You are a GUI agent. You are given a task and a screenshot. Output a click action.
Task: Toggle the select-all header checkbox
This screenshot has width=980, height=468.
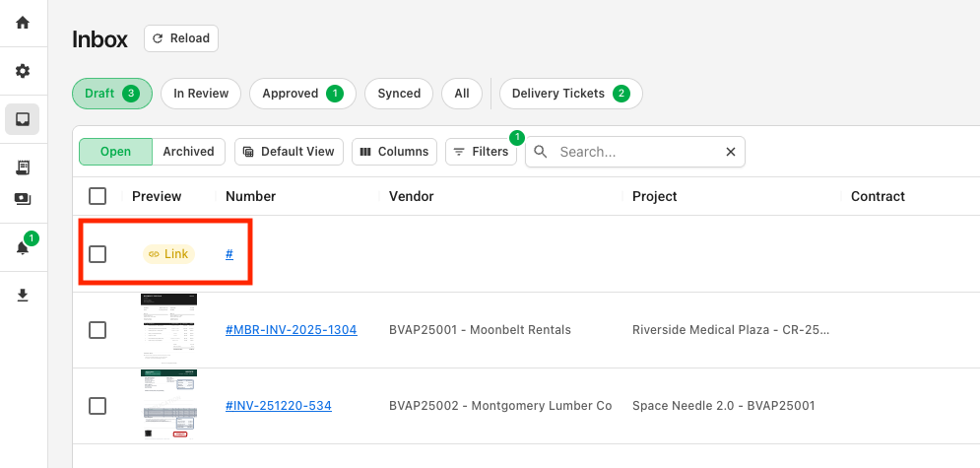(98, 196)
